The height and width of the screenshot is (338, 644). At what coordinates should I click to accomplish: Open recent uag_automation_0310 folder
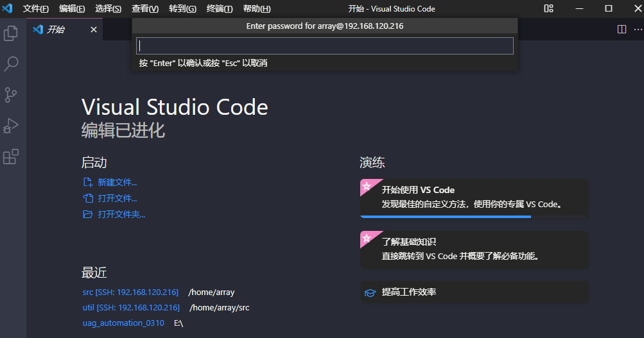[123, 323]
